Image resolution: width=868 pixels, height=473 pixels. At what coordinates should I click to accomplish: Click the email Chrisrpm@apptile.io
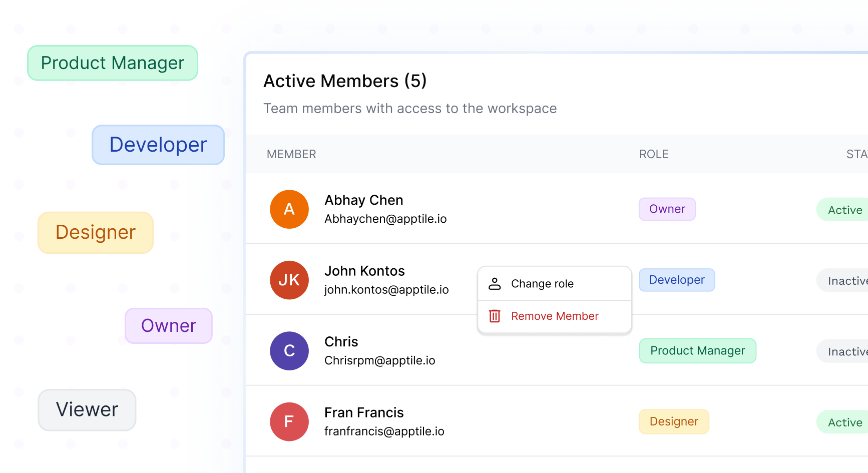coord(380,361)
